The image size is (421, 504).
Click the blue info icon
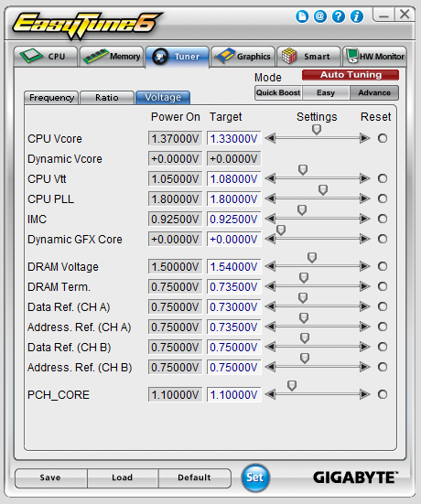pyautogui.click(x=357, y=16)
